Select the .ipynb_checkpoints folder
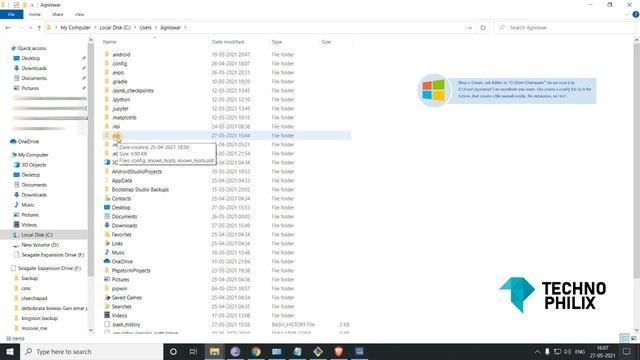 click(133, 91)
